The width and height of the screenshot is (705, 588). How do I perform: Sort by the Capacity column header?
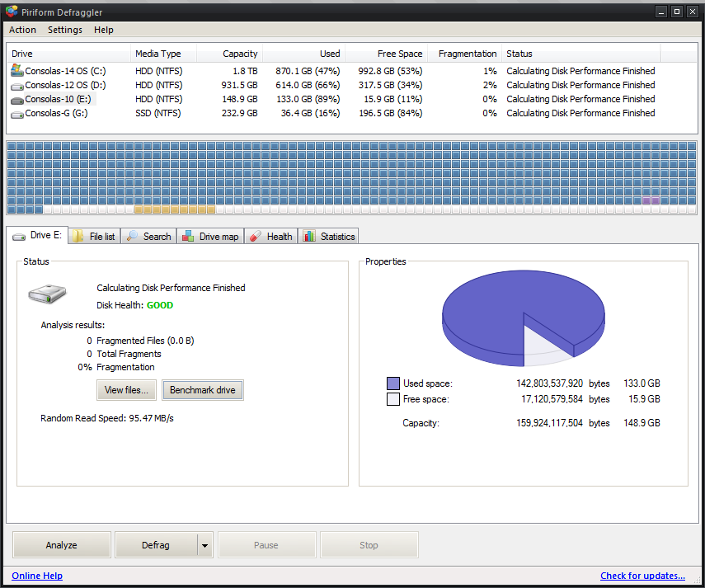229,54
